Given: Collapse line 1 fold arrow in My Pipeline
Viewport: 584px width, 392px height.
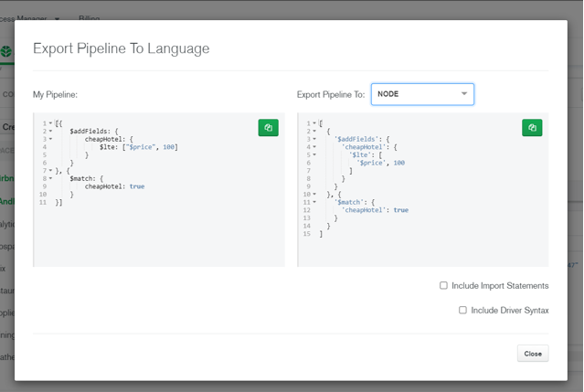Looking at the screenshot, I should [50, 123].
